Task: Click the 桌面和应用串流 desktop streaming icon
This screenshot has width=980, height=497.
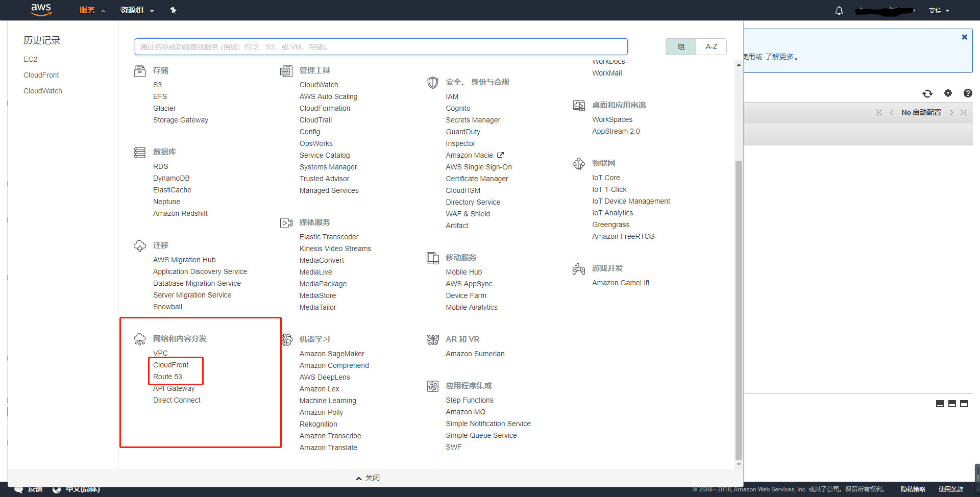Action: point(579,106)
